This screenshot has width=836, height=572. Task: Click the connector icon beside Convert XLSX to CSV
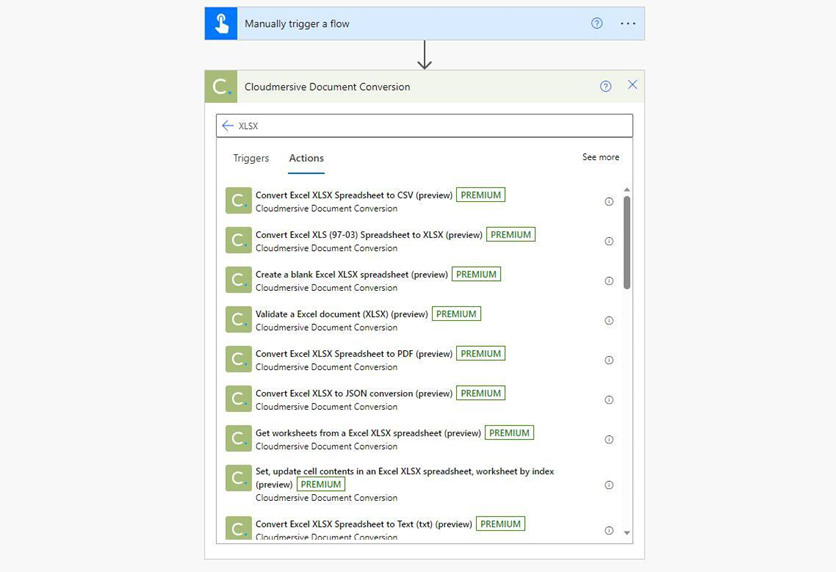click(238, 200)
